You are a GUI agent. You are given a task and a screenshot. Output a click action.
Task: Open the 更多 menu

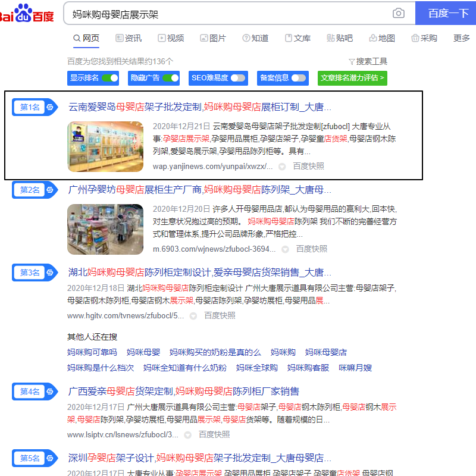(x=462, y=38)
